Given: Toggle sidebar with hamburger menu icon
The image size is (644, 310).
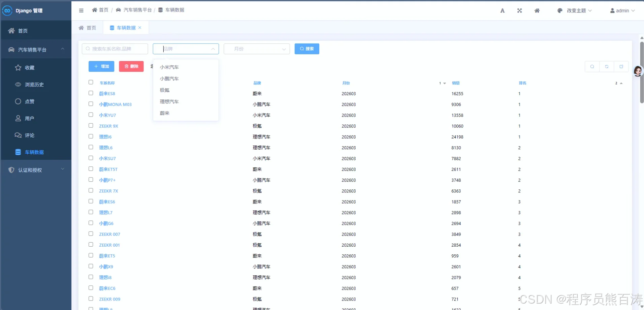Looking at the screenshot, I should [x=81, y=10].
